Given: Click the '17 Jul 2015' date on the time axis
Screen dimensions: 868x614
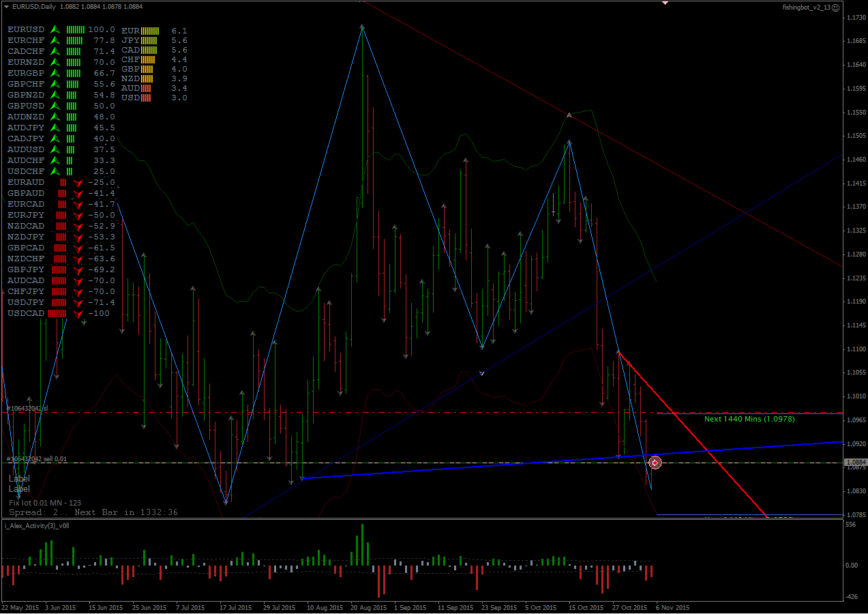Looking at the screenshot, I should pos(236,607).
